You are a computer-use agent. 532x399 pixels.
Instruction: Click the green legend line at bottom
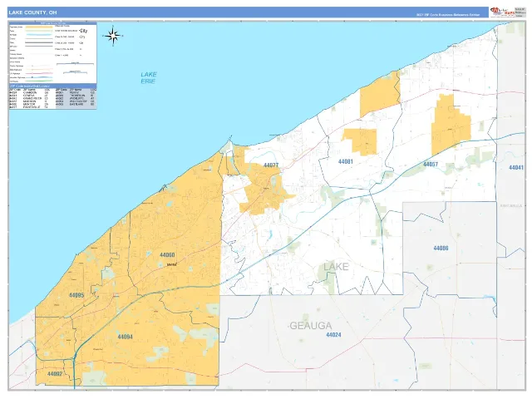point(39,81)
